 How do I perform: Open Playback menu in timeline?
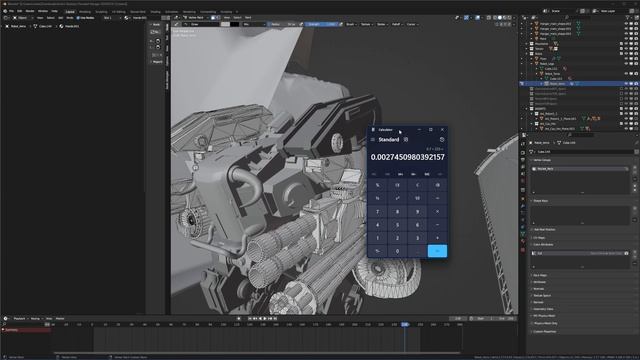[20, 319]
